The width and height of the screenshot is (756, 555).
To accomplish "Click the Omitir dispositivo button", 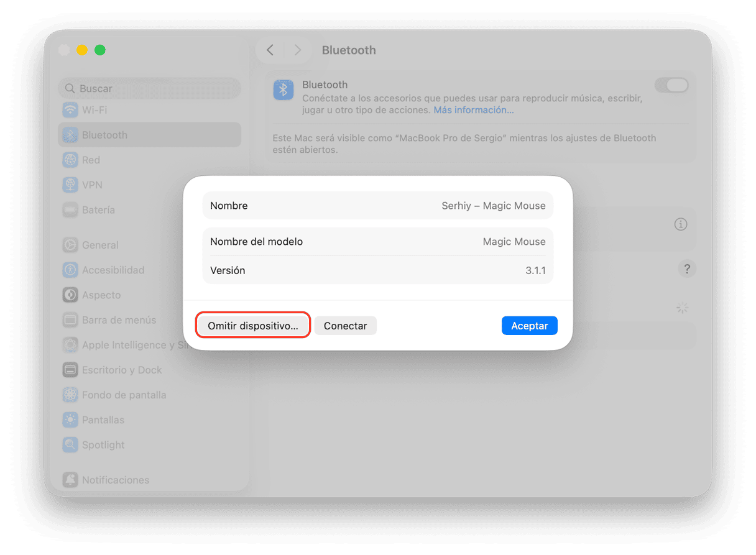I will click(253, 326).
